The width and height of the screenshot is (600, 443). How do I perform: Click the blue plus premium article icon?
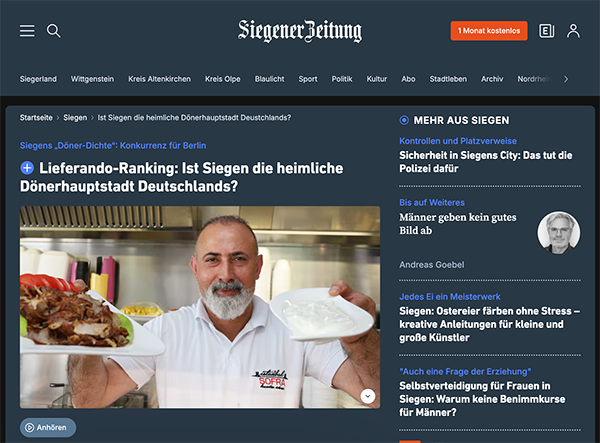click(27, 168)
